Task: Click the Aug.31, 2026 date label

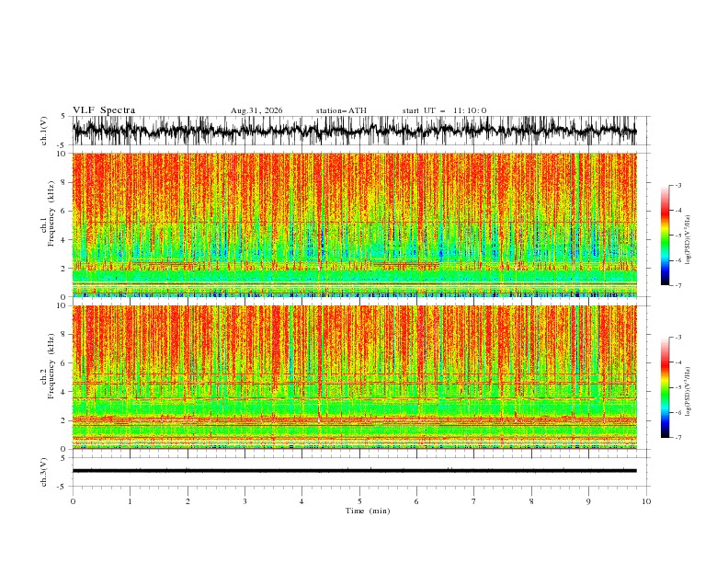Action: [x=256, y=110]
